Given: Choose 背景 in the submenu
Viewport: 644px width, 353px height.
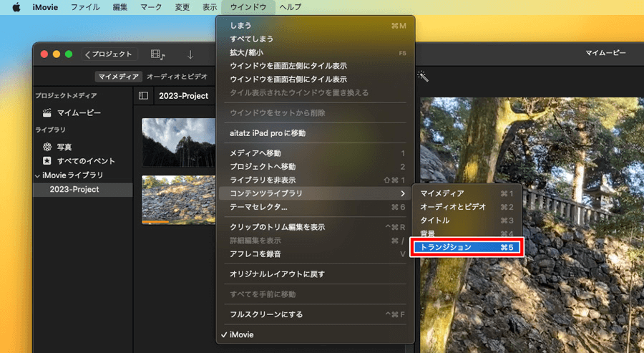Looking at the screenshot, I should tap(467, 234).
